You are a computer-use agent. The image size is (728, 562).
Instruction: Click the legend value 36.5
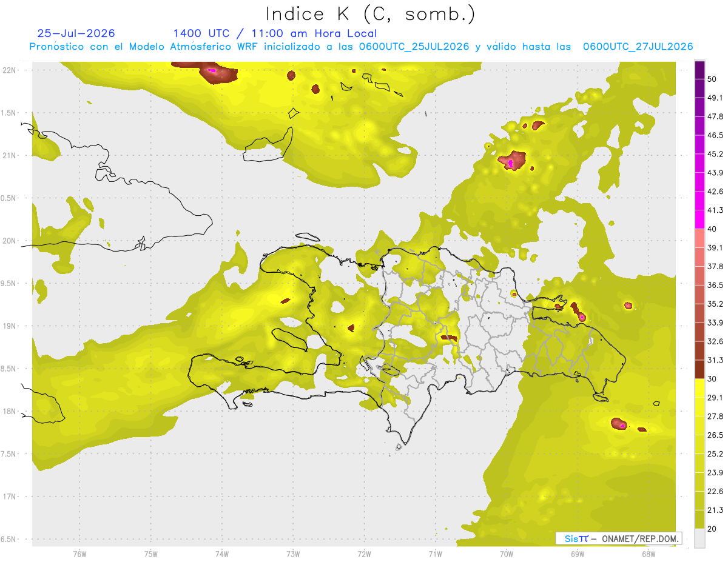(715, 285)
